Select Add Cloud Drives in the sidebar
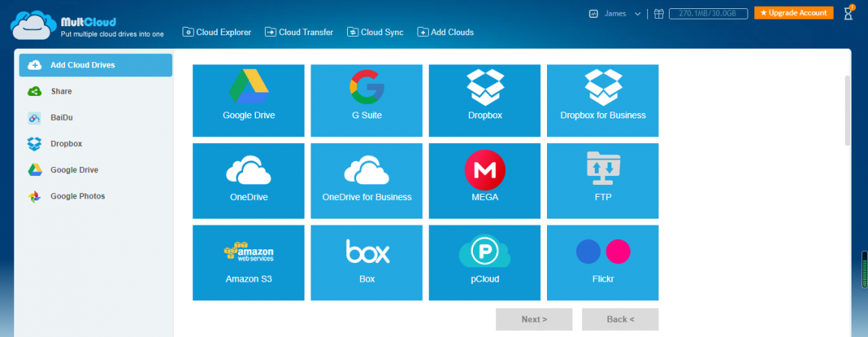The height and width of the screenshot is (337, 868). [x=96, y=65]
